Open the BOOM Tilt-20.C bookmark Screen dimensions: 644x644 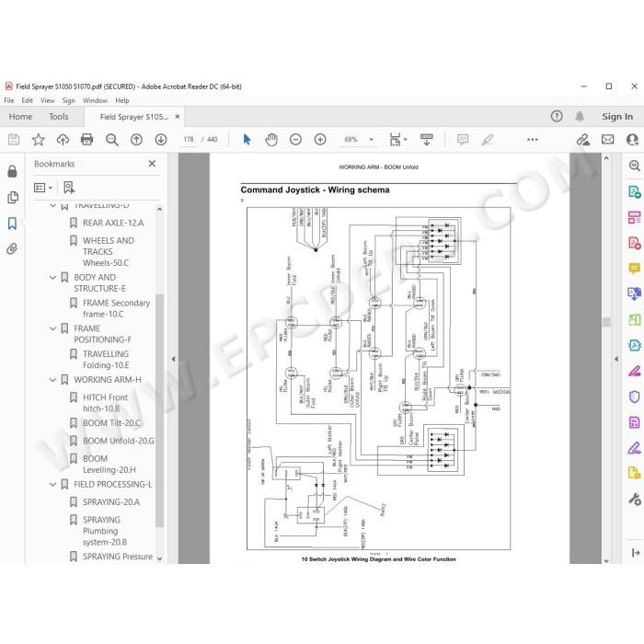coord(111,423)
